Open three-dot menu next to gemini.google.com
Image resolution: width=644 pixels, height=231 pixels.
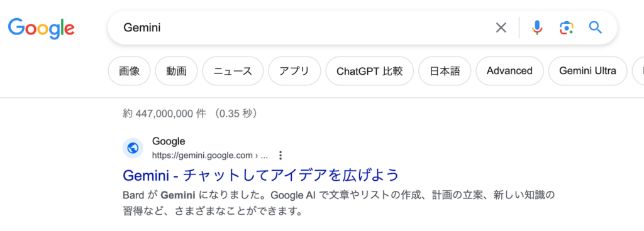pyautogui.click(x=280, y=156)
